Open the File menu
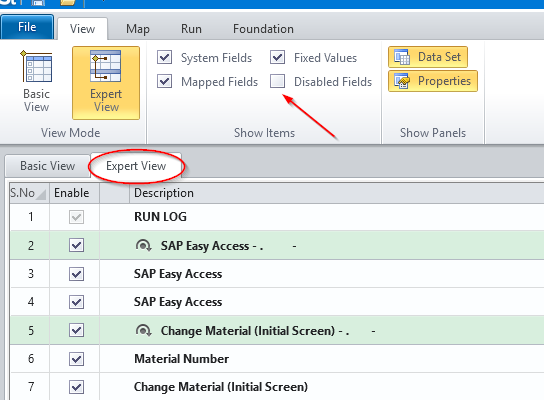 27,27
